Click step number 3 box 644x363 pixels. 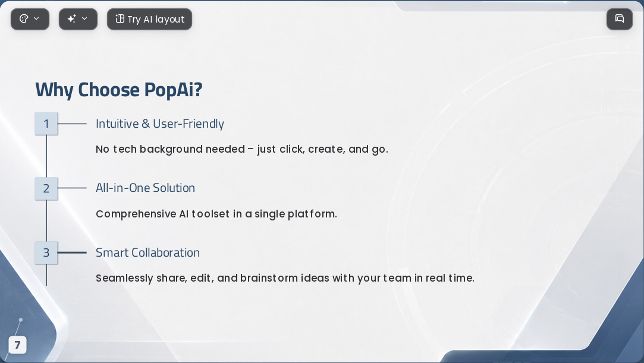(x=46, y=252)
